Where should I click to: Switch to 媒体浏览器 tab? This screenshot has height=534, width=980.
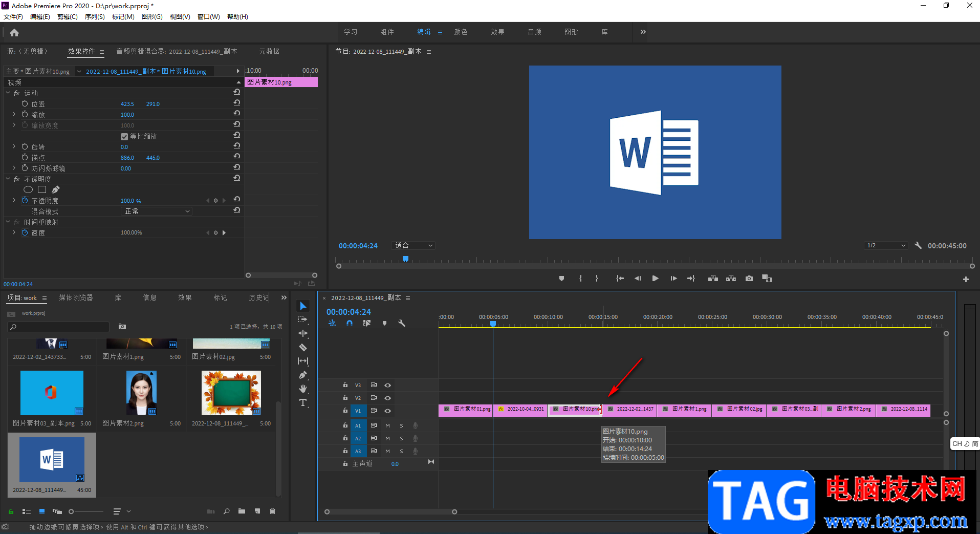point(76,297)
